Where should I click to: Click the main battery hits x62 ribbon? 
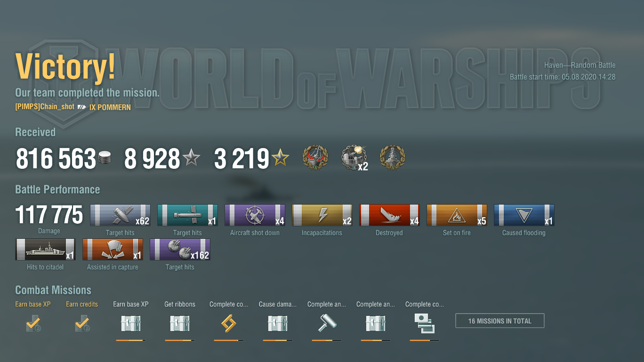(120, 215)
